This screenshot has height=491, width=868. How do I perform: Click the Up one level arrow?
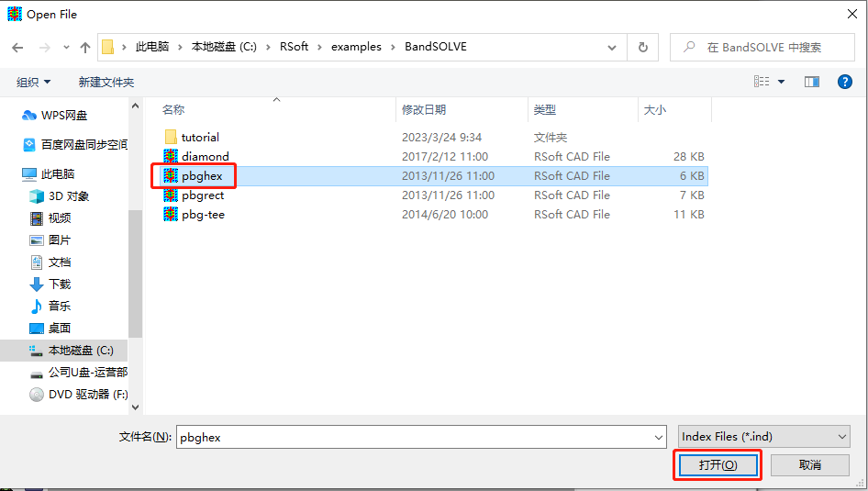tap(85, 47)
